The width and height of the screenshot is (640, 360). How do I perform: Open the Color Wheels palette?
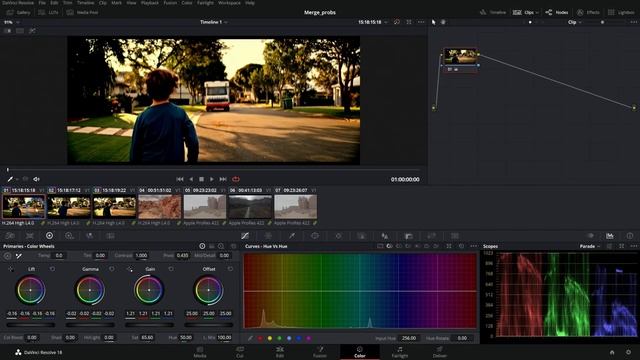(x=49, y=236)
